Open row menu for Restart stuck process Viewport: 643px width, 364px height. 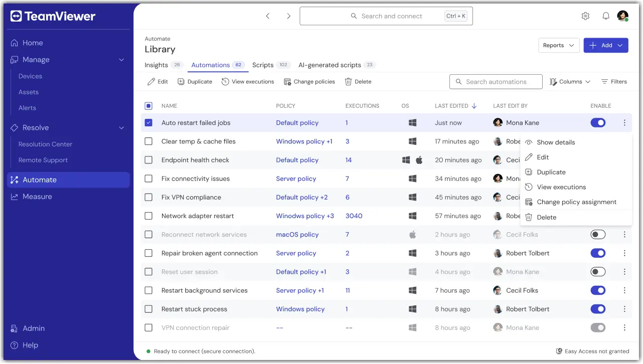click(x=624, y=309)
